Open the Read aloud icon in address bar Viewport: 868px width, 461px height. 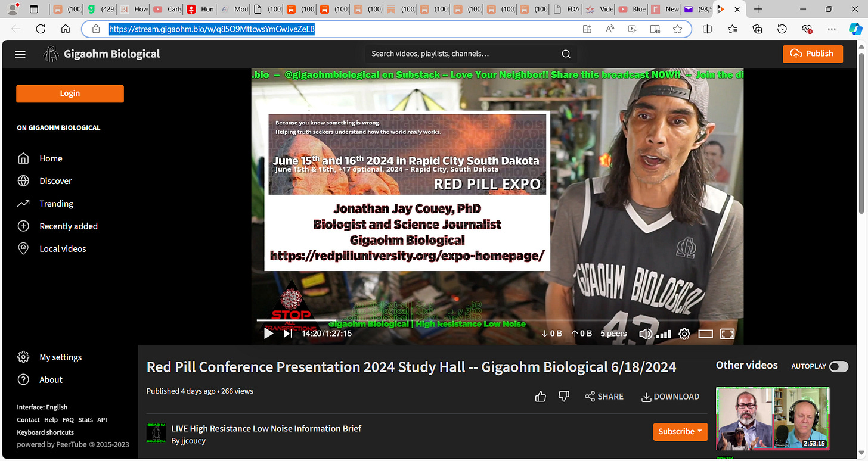(x=610, y=29)
